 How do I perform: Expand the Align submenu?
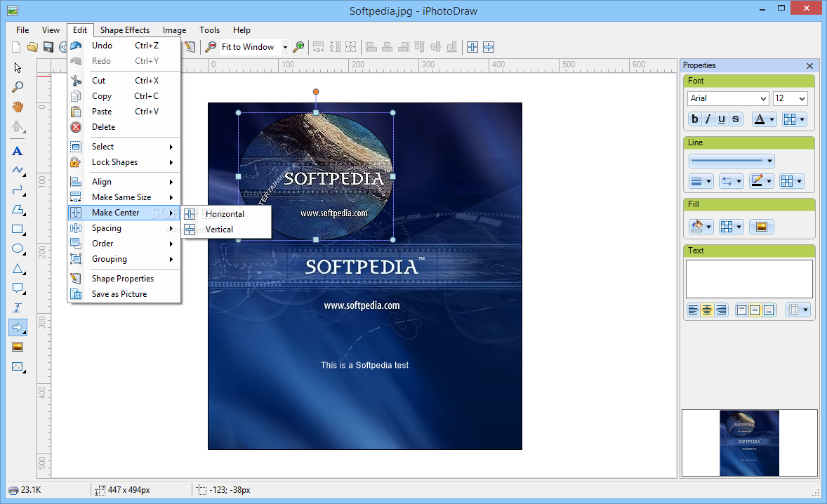pos(124,182)
